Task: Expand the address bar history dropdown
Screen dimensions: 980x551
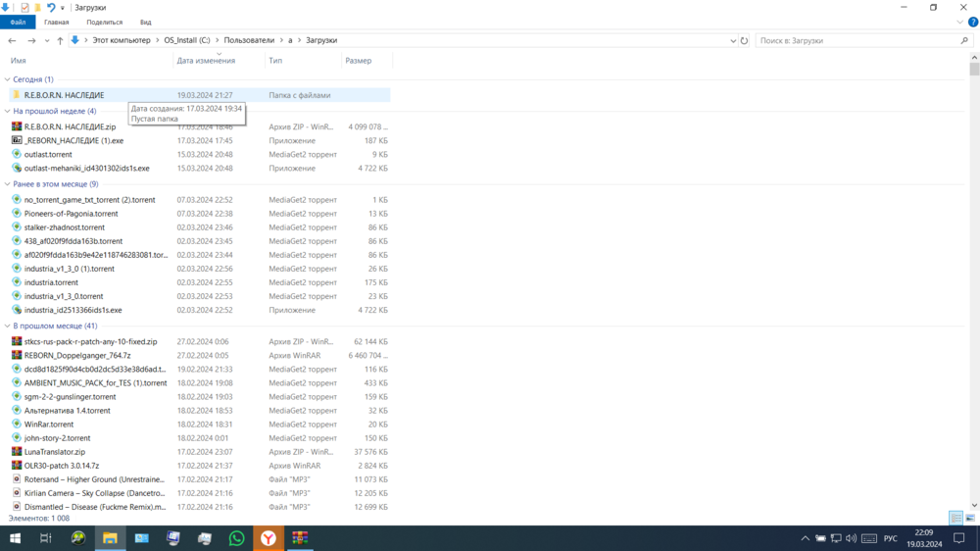Action: (733, 40)
